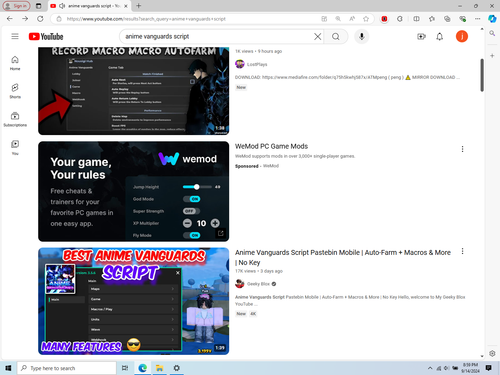This screenshot has width=500, height=375.
Task: Open options menu for WeMod ad
Action: point(462,149)
